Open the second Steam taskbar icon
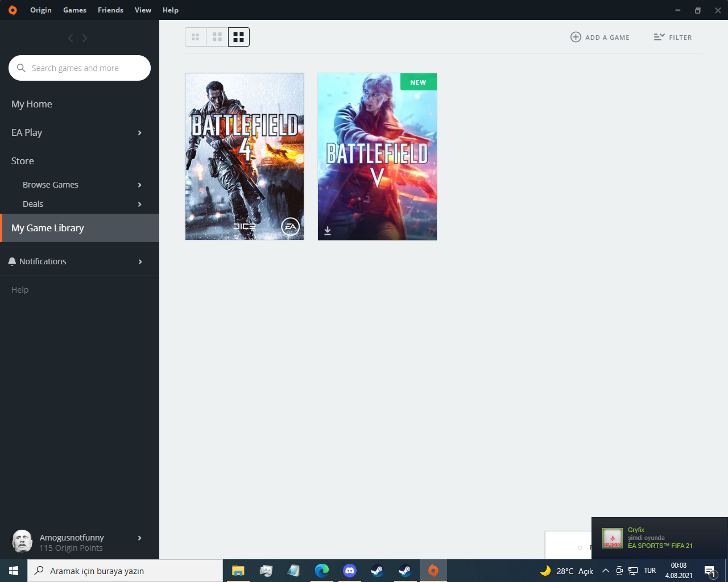 pyautogui.click(x=405, y=571)
